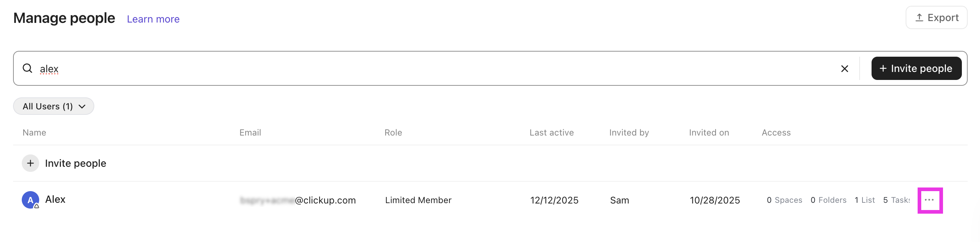Sort by Last active column header
Viewport: 980px width, 242px height.
coord(551,133)
